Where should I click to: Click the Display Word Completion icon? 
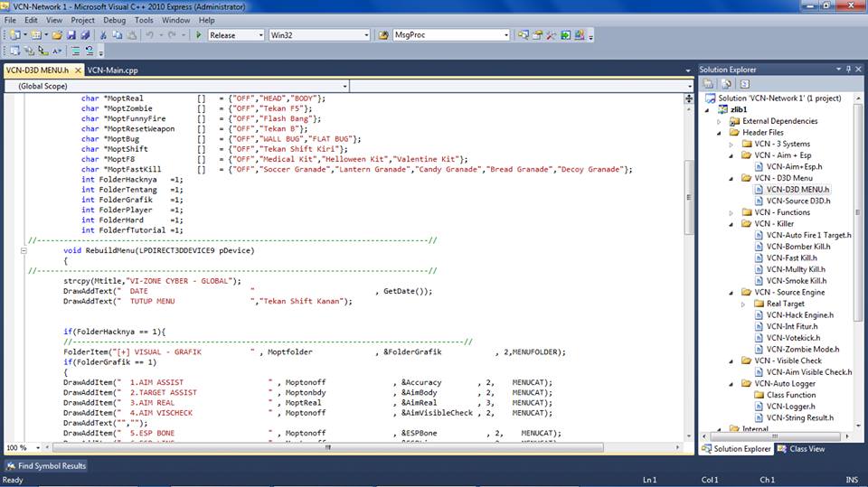57,51
